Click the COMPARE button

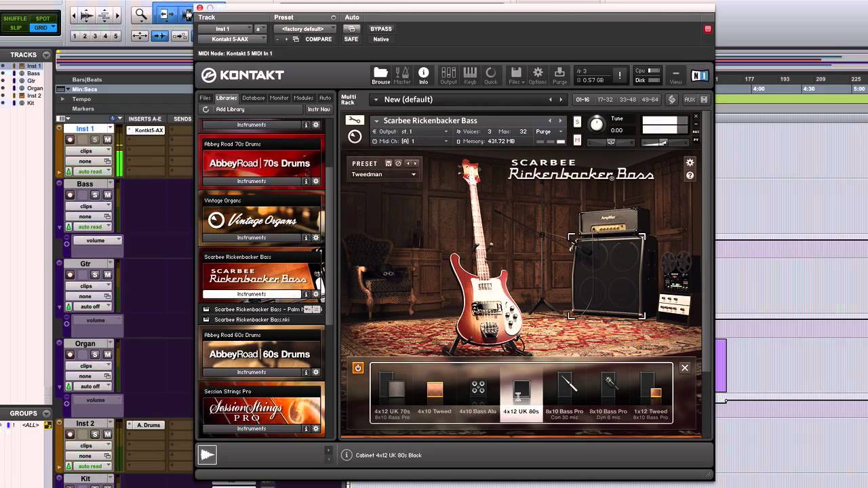click(319, 39)
